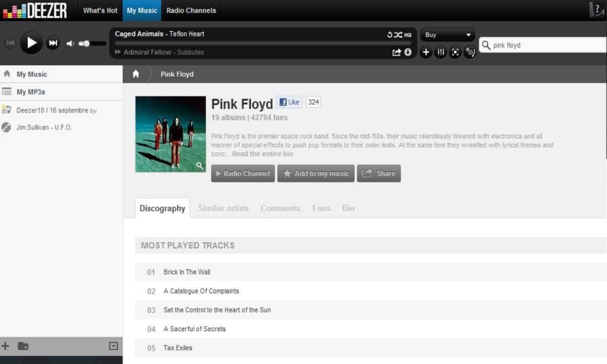Click Pink Floyd breadcrumb
The height and width of the screenshot is (364, 607).
pos(177,74)
